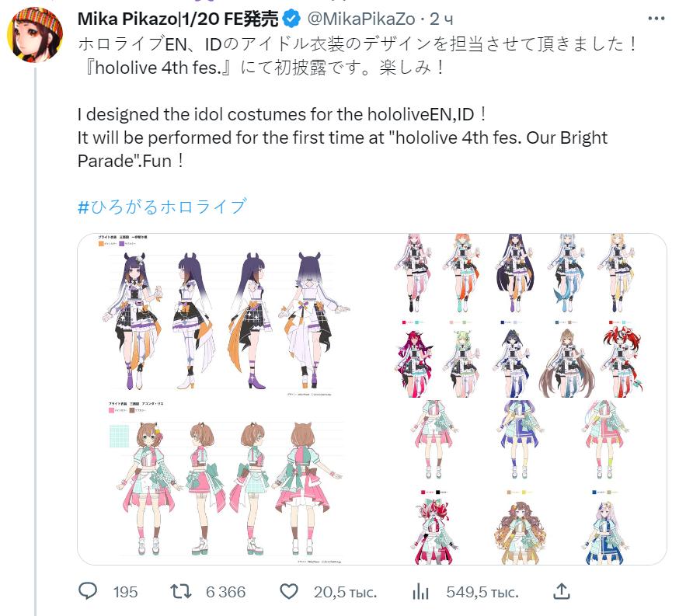Open the @MikaPikaZo handle link
686x616 pixels.
[x=361, y=19]
